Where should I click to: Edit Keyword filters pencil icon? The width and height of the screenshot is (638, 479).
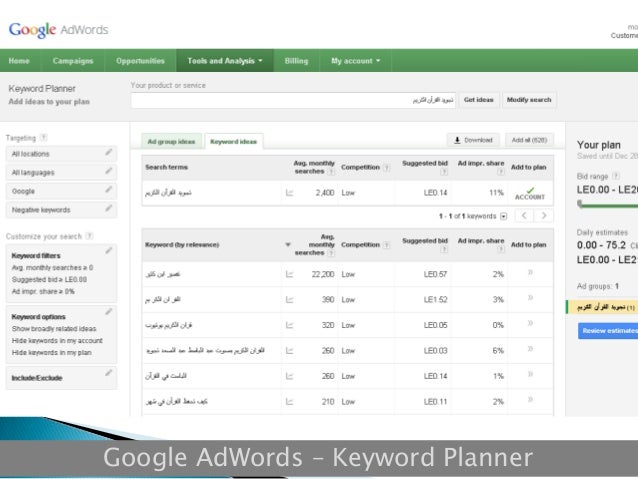[x=109, y=251]
